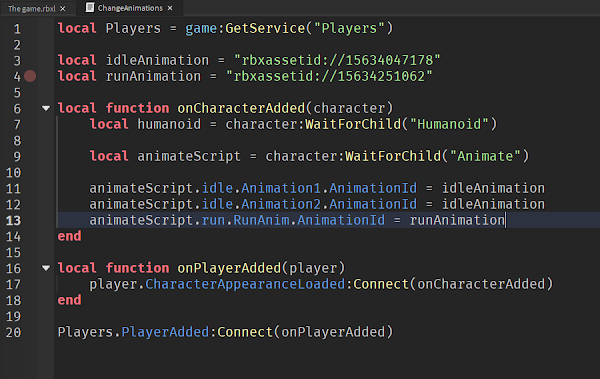Click the idleAnimation variable name on line 3
The height and width of the screenshot is (379, 600).
click(157, 60)
